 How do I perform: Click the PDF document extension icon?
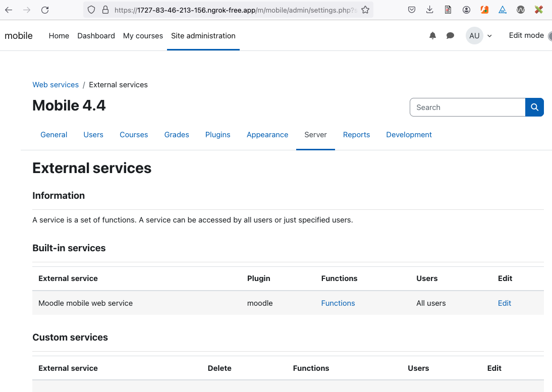pos(448,10)
